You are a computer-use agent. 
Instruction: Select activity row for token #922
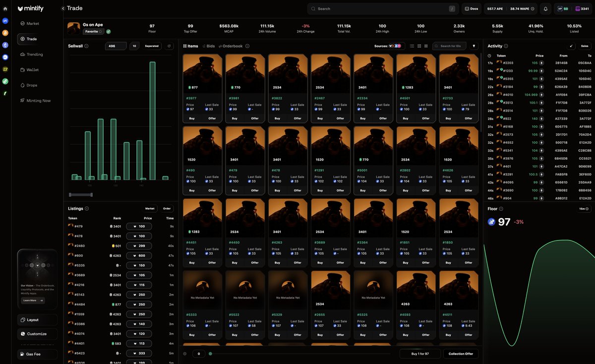[x=539, y=119]
